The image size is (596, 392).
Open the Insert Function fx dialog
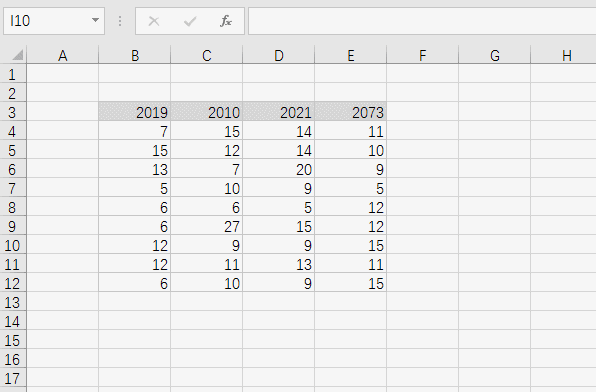pos(226,21)
